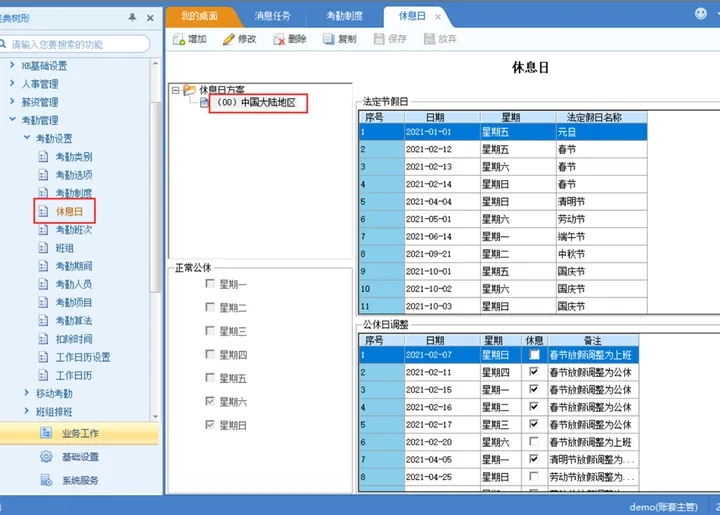Toggle the 星期三 checkbox
The width and height of the screenshot is (720, 515).
click(210, 330)
